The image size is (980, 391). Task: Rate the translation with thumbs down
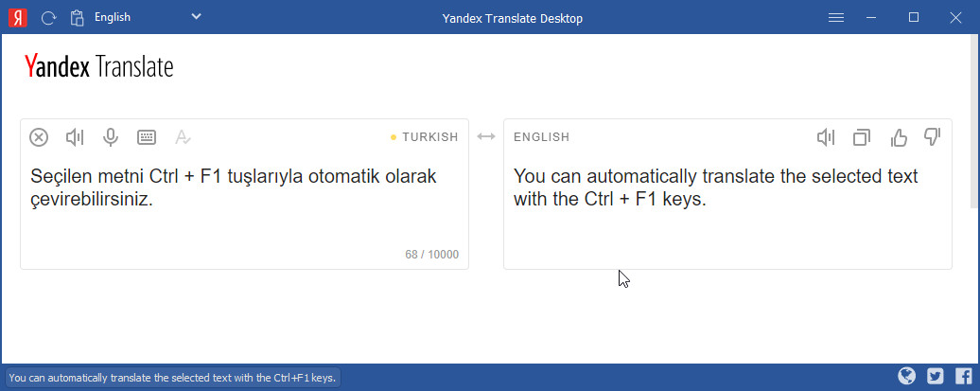tap(933, 137)
